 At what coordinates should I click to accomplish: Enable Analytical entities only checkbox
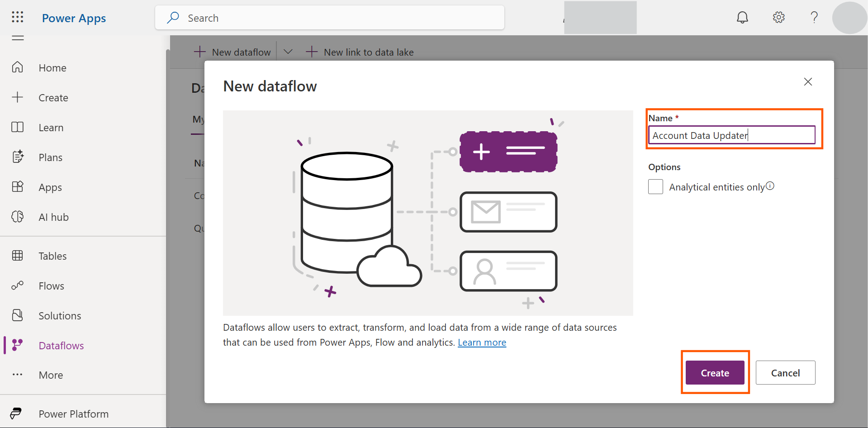coord(655,187)
